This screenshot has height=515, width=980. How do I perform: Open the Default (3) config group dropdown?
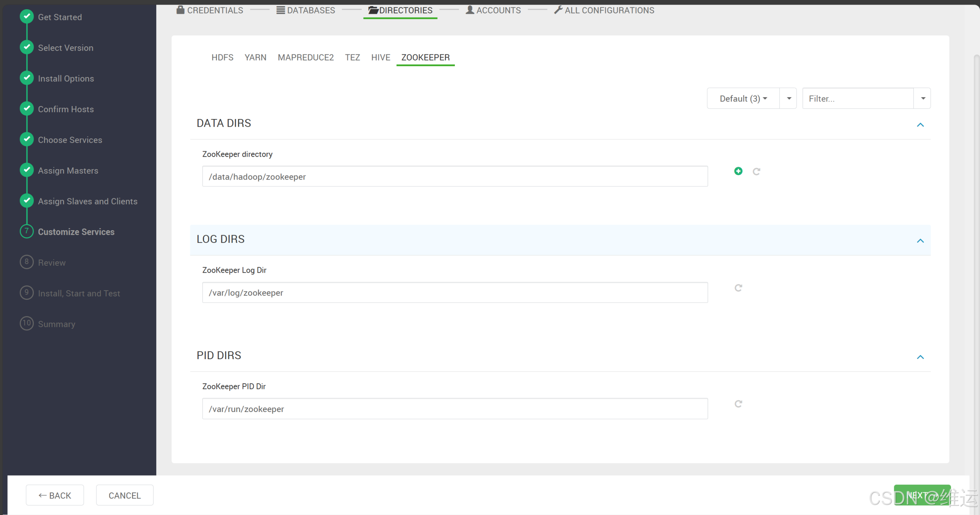(x=743, y=98)
